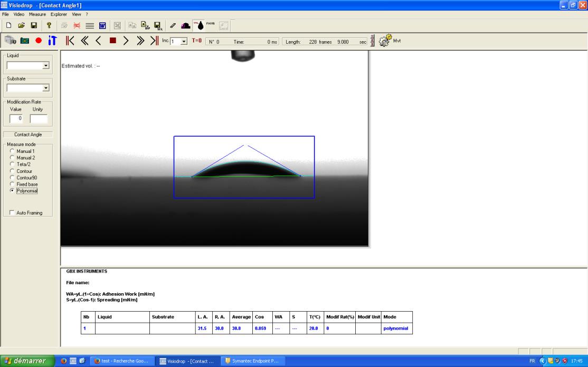Image resolution: width=588 pixels, height=367 pixels.
Task: Open the View menu
Action: point(77,14)
